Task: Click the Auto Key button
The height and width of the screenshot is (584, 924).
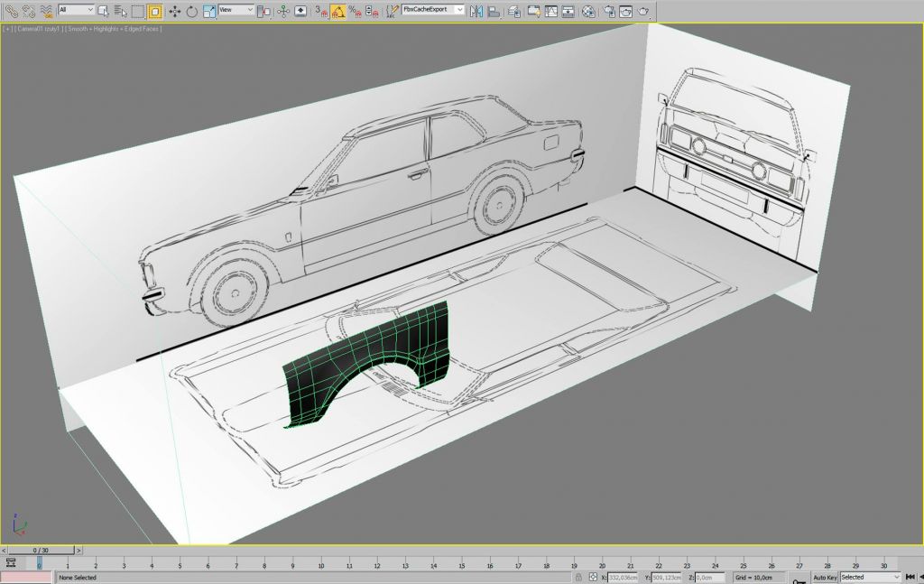Action: tap(824, 577)
